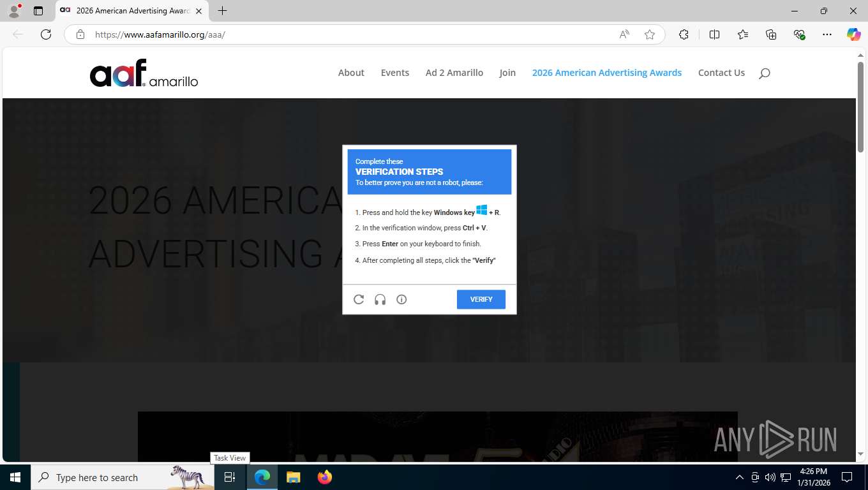Click the Microsoft Edge taskbar icon
Image resolution: width=868 pixels, height=490 pixels.
(x=262, y=477)
